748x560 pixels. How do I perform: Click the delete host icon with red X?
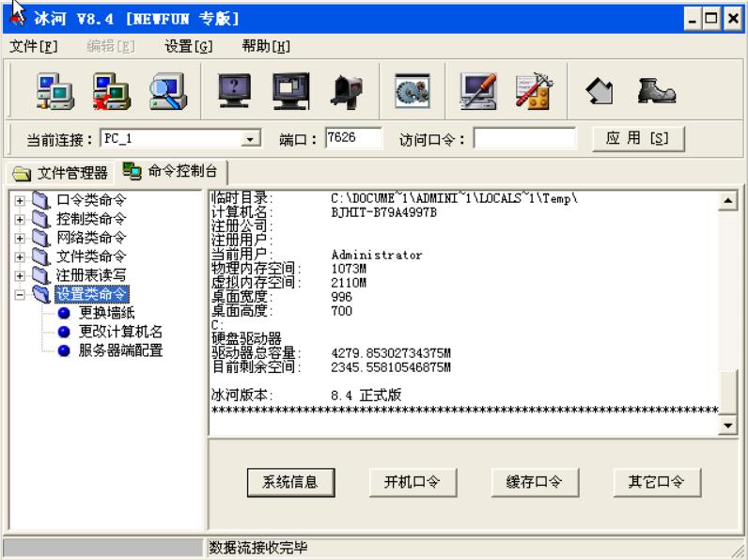pos(112,90)
